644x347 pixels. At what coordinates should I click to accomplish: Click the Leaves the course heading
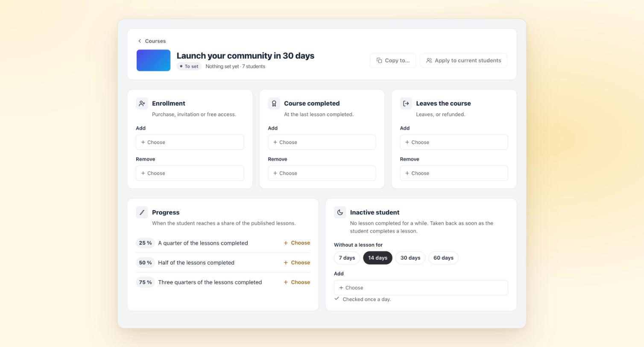click(x=443, y=103)
